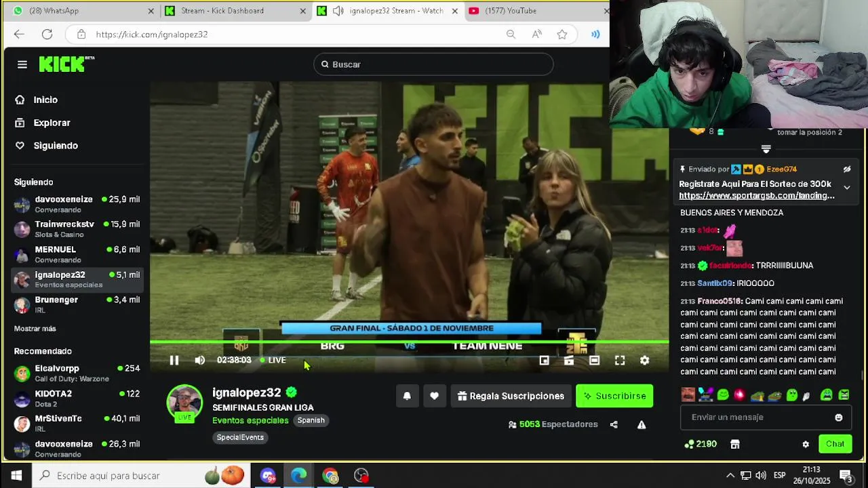Open the emoji picker in chat

[x=839, y=418]
